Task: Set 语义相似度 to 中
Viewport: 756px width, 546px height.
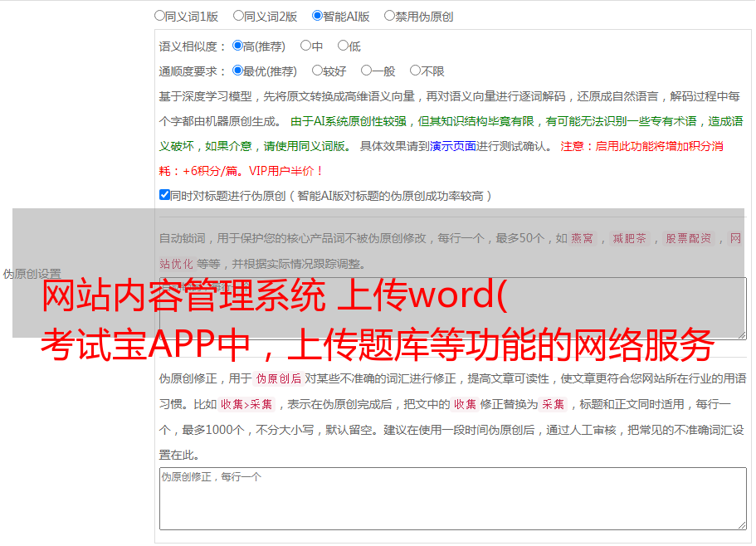Action: click(305, 46)
